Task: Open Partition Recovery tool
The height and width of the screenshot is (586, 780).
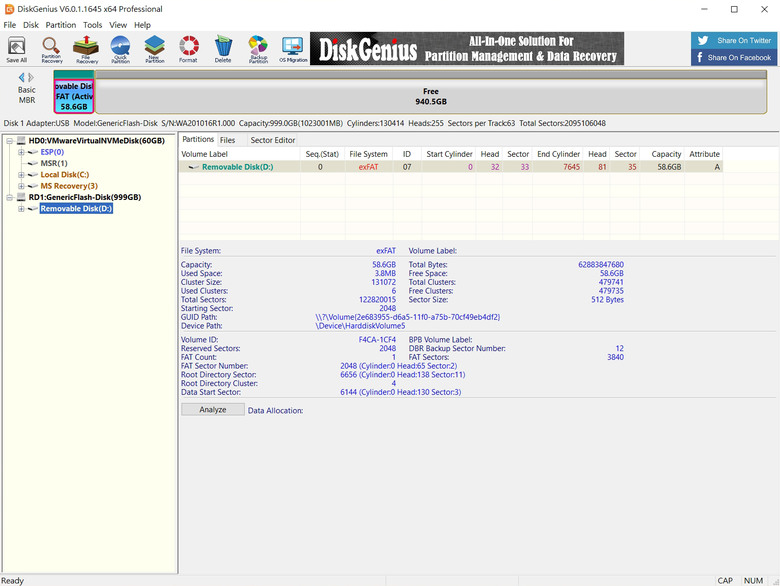Action: pos(52,49)
